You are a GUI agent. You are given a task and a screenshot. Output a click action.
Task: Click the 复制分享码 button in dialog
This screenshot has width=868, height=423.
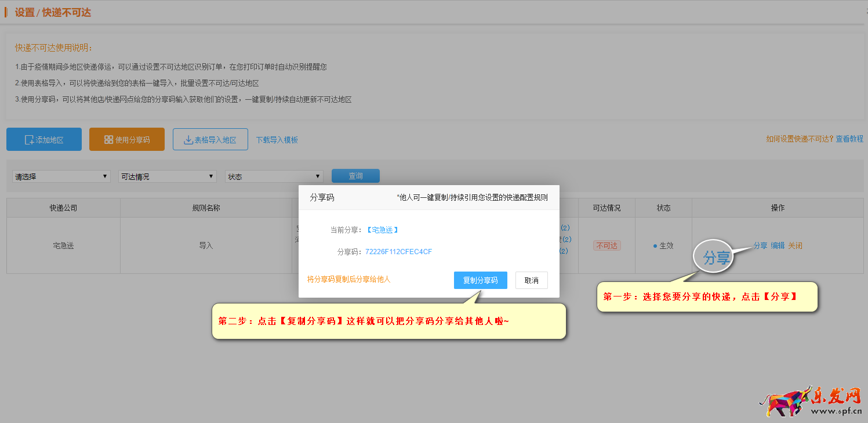click(x=480, y=280)
